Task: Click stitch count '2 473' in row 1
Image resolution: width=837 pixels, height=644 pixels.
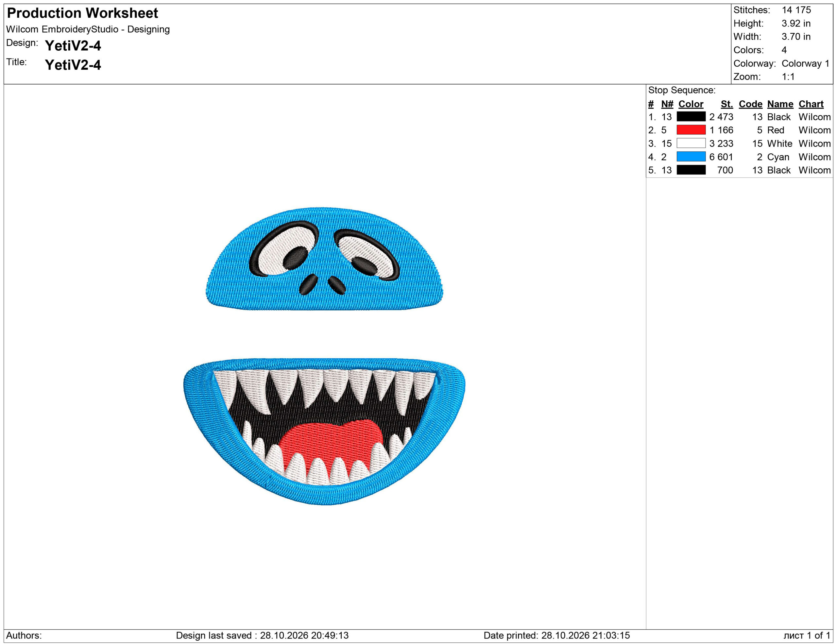Action: tap(721, 117)
